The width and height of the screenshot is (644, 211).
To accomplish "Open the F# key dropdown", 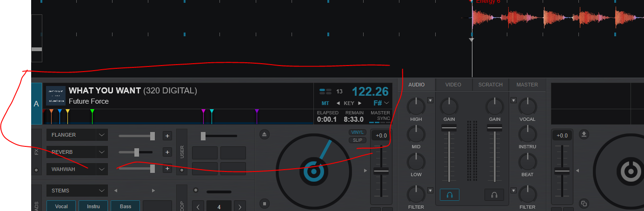I will point(386,103).
